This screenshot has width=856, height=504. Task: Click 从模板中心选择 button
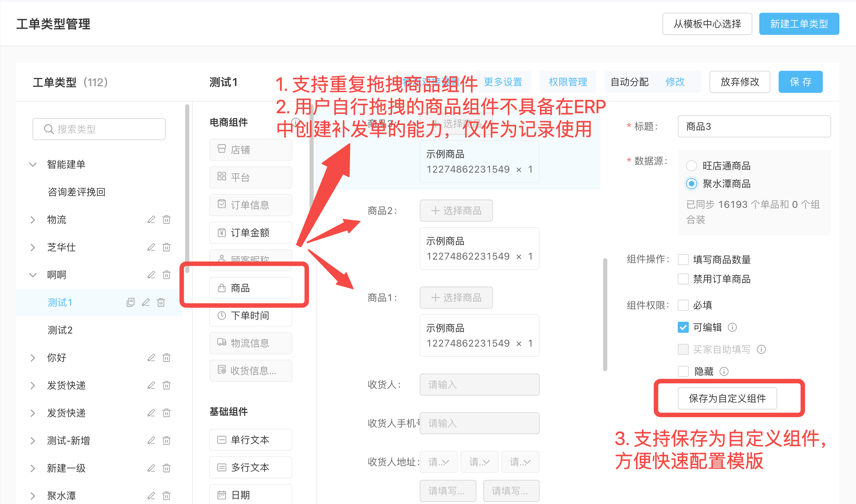point(707,24)
